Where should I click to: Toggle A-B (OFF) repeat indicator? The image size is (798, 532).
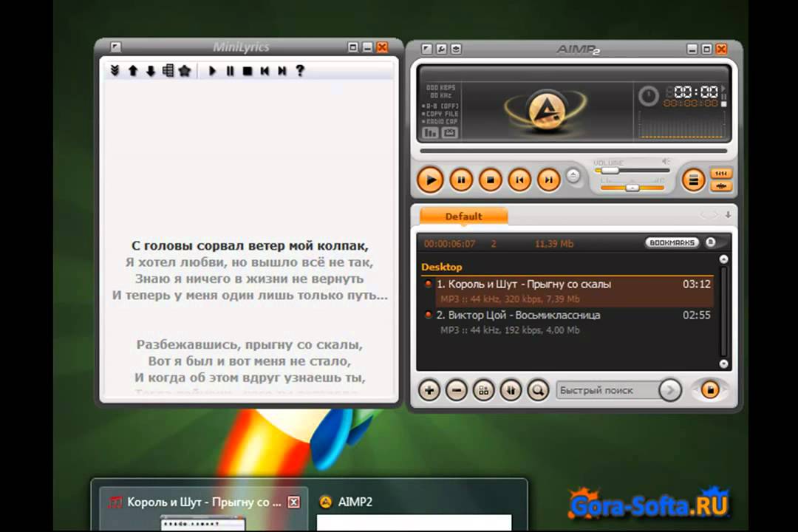440,106
